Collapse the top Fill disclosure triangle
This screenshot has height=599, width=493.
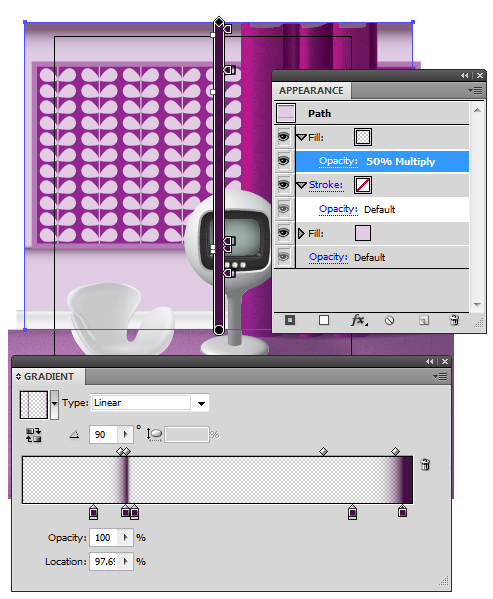302,137
